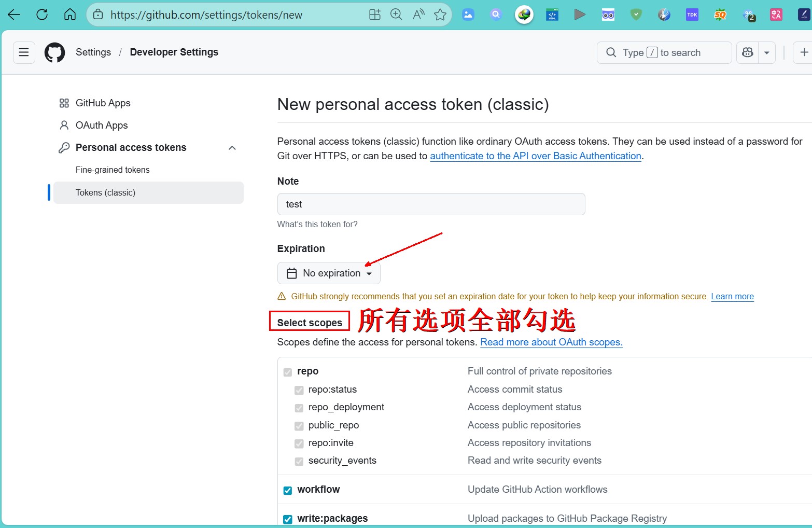Toggle the public_repo checkbox

299,426
